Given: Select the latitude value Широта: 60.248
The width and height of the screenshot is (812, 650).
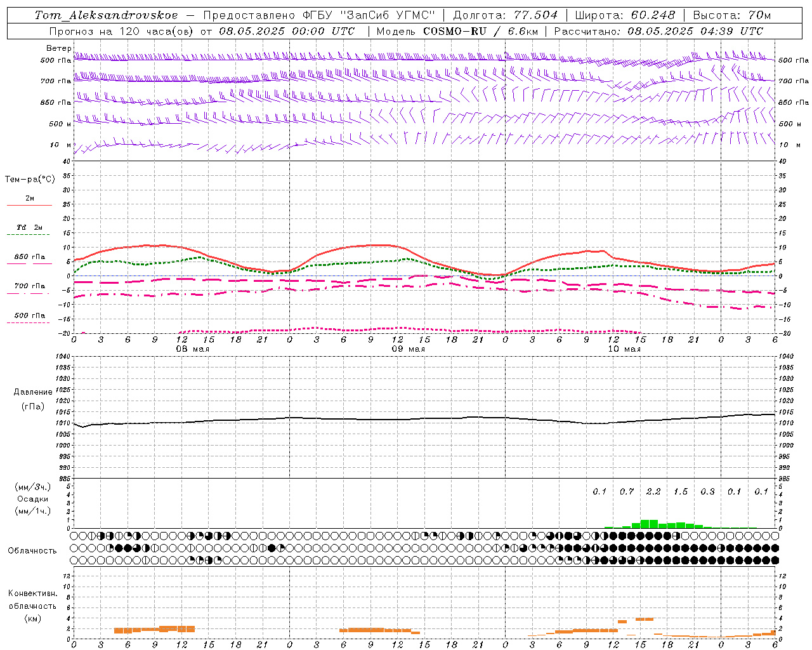Looking at the screenshot, I should click(x=625, y=15).
